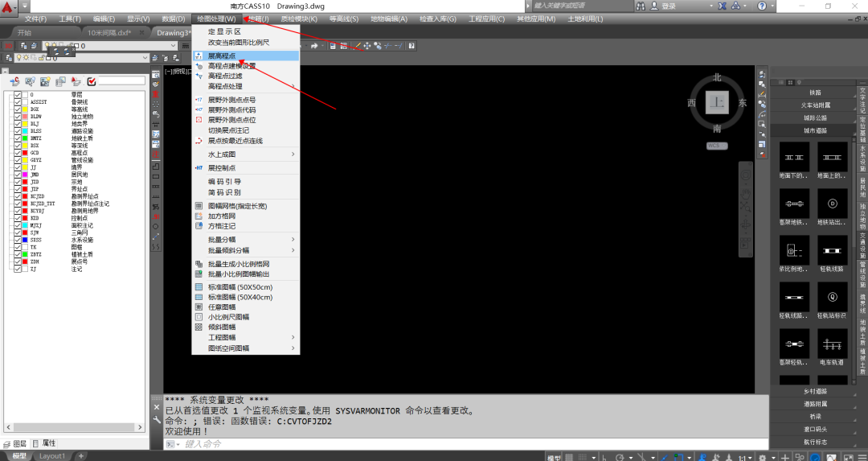The height and width of the screenshot is (461, 868).
Task: Expand the 火车站附属 category
Action: click(813, 105)
